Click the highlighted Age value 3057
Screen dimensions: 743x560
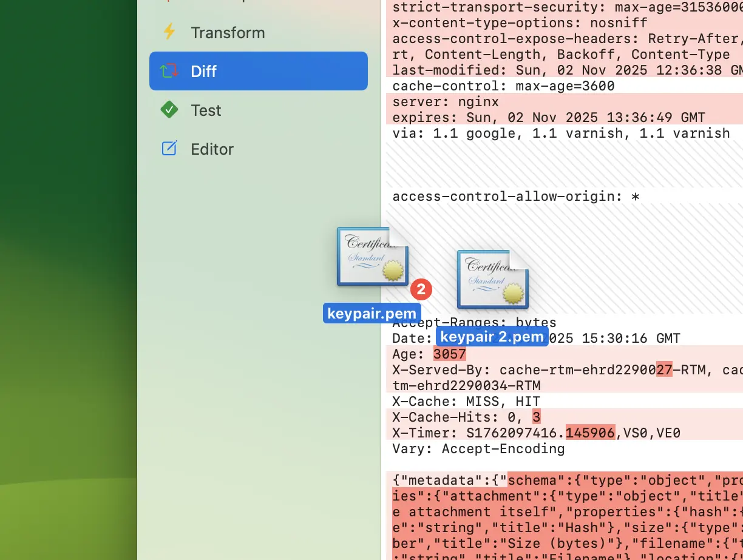coord(449,354)
